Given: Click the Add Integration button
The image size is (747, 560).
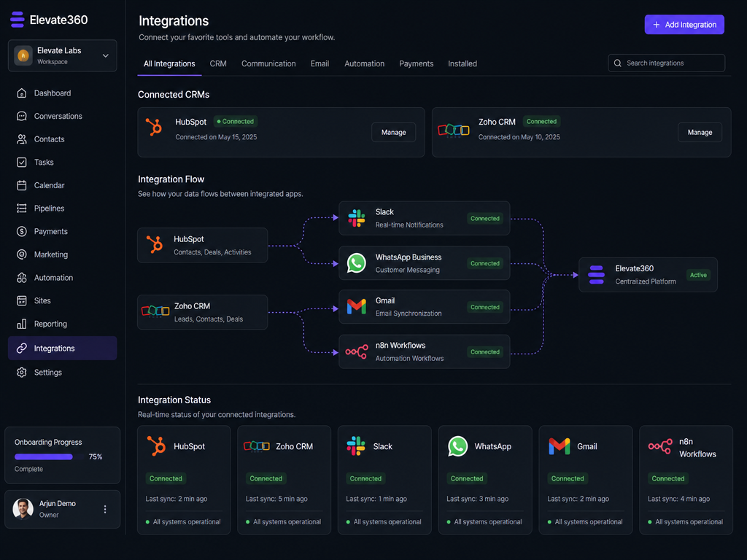Looking at the screenshot, I should tap(684, 25).
